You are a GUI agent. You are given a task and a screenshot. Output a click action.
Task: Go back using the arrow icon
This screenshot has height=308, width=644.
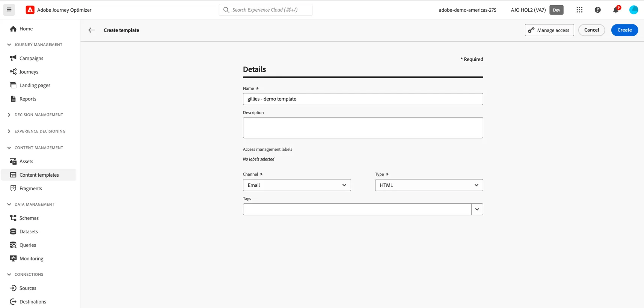(92, 30)
